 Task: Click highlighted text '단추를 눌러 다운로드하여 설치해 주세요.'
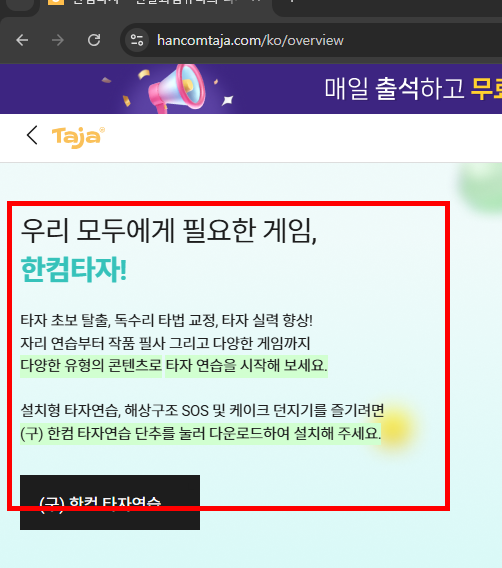coord(258,433)
